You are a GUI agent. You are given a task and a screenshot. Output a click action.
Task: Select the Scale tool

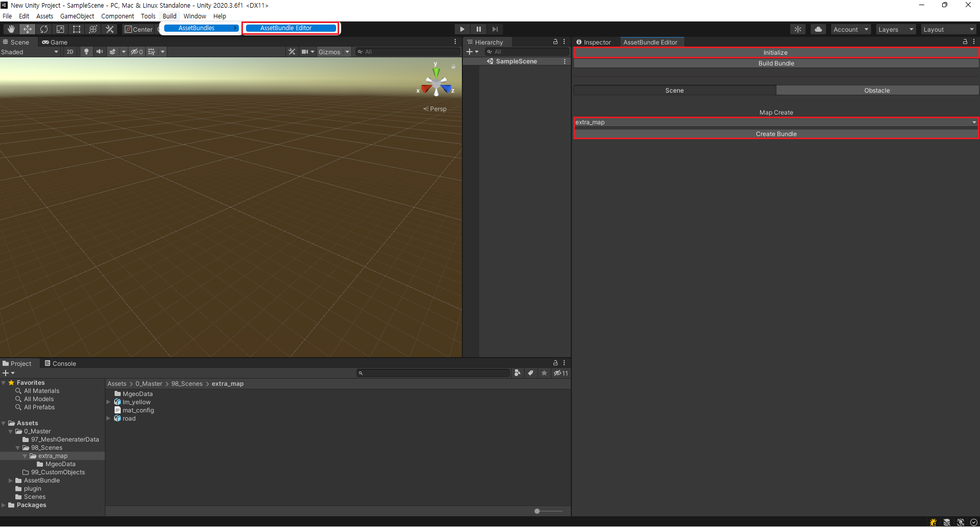(60, 29)
